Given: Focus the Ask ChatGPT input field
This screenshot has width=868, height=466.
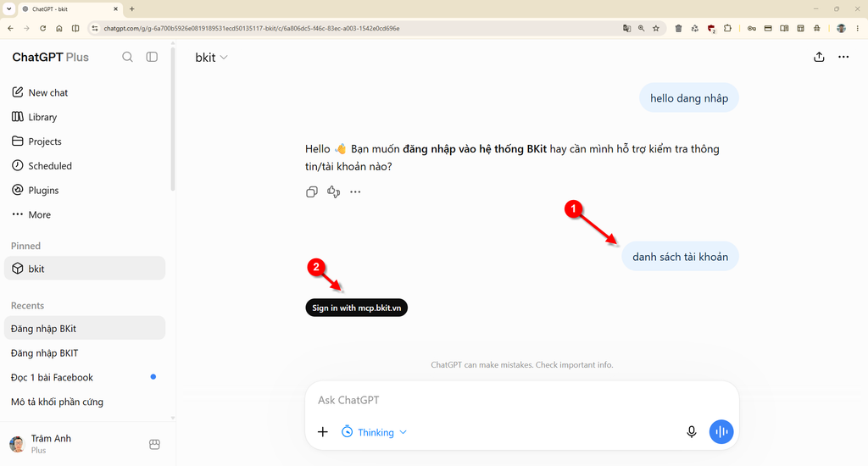Looking at the screenshot, I should click(x=522, y=400).
